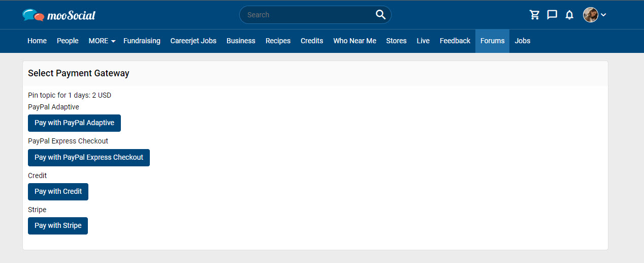The width and height of the screenshot is (644, 263).
Task: Select the Forums menu item
Action: click(x=492, y=41)
